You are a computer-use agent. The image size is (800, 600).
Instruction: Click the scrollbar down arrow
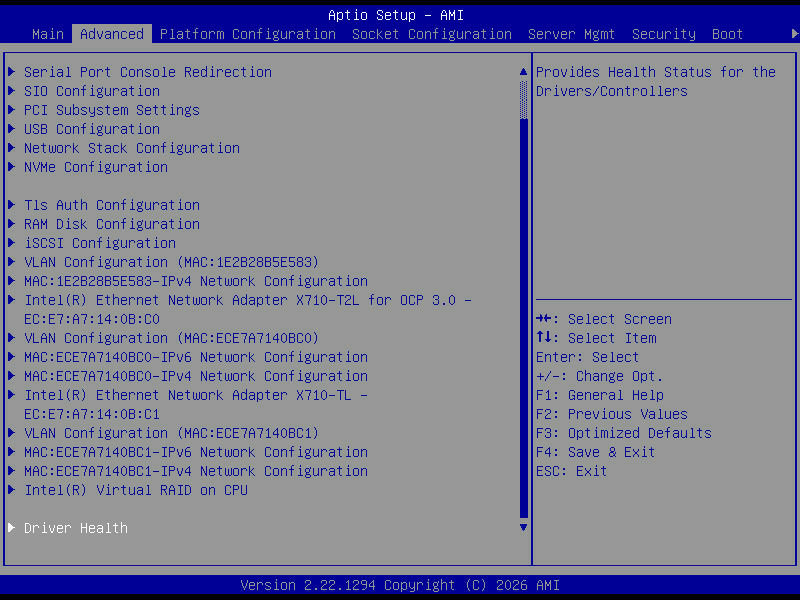pyautogui.click(x=523, y=528)
